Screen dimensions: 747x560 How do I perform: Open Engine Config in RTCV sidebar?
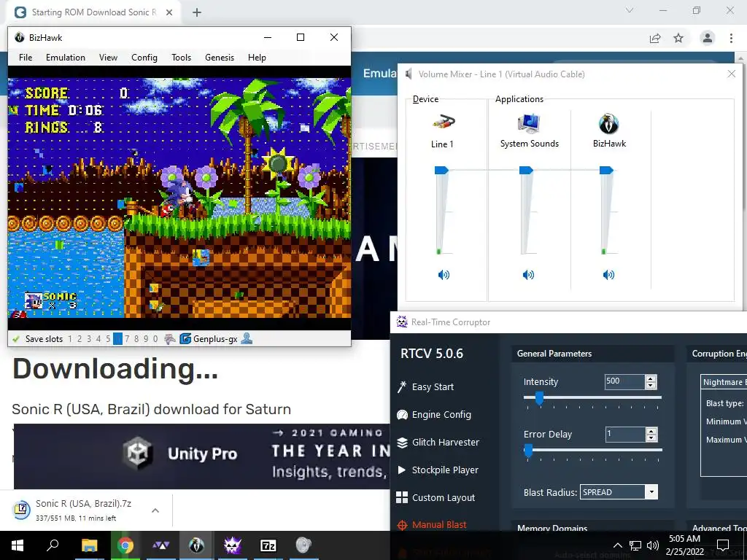click(x=434, y=414)
